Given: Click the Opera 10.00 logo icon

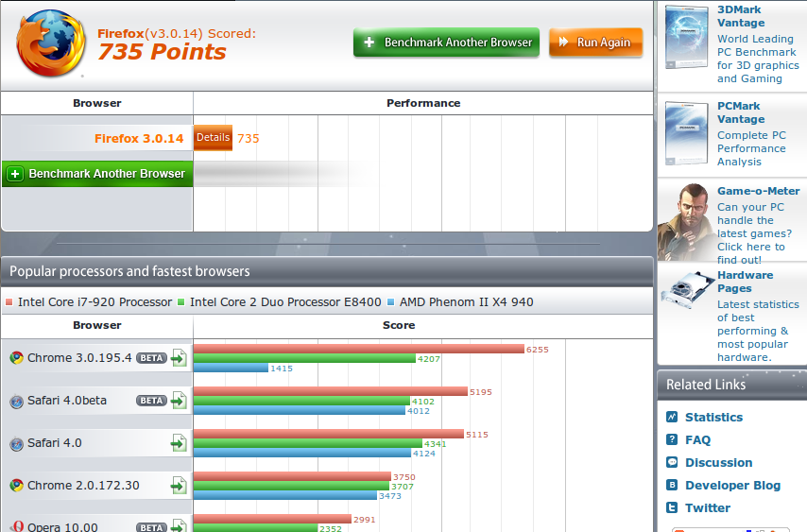Looking at the screenshot, I should 18,526.
